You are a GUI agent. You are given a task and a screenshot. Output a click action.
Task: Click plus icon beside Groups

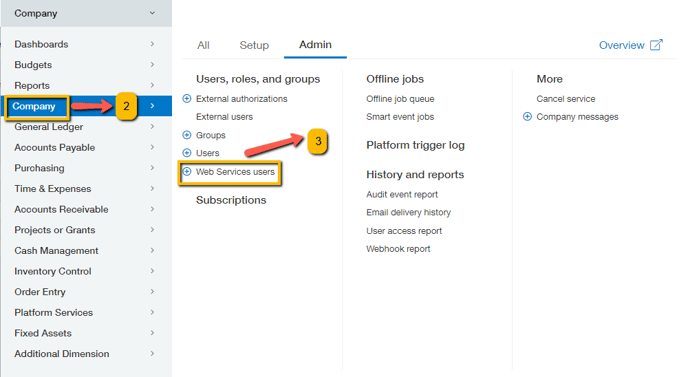click(187, 135)
